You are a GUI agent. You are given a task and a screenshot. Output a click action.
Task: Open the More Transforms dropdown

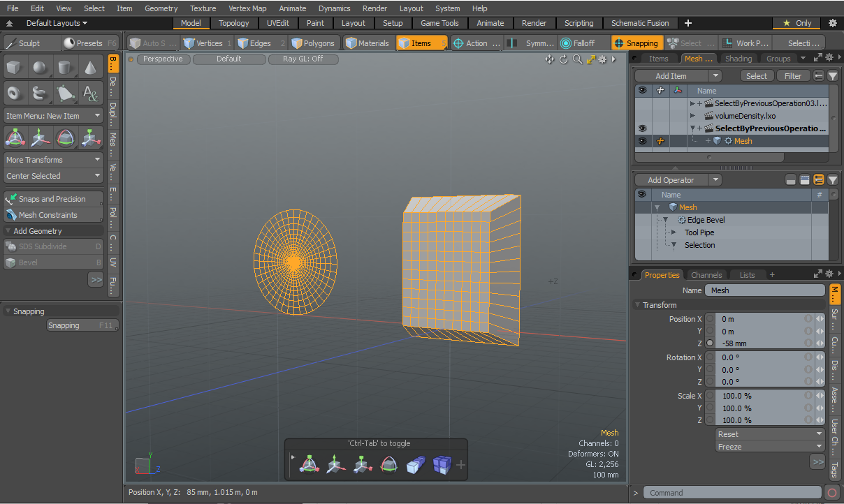[54, 160]
